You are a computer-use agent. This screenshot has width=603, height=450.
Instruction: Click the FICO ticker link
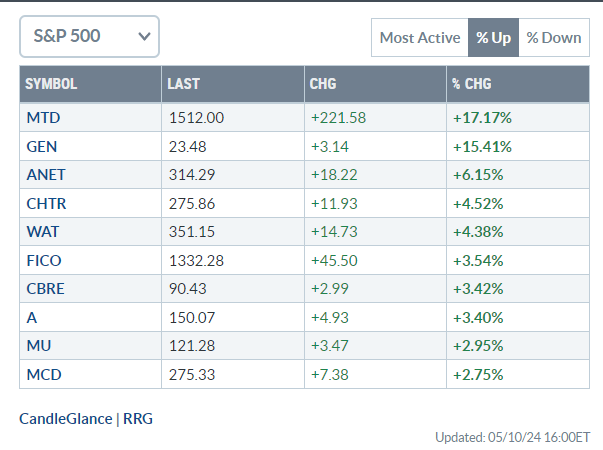click(x=44, y=261)
